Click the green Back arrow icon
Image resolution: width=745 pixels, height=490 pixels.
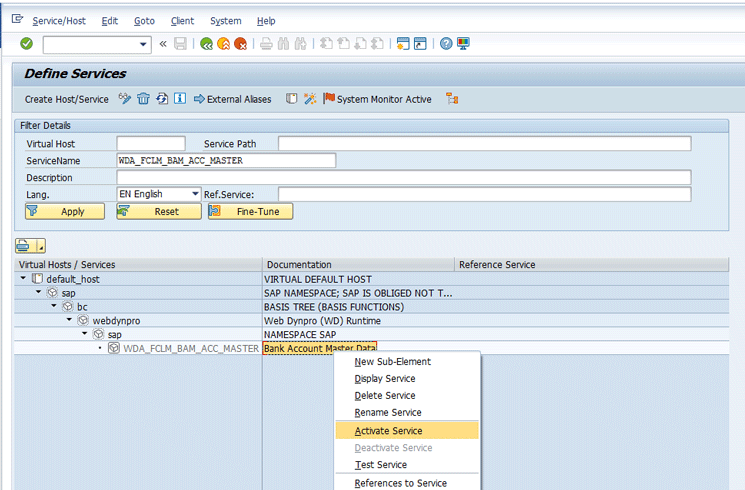click(x=206, y=44)
